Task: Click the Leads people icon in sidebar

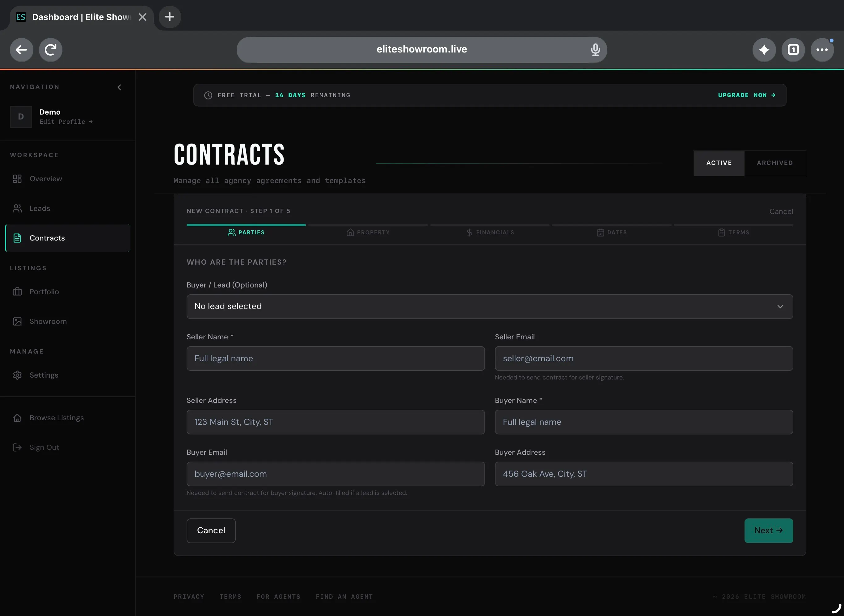Action: pos(17,208)
